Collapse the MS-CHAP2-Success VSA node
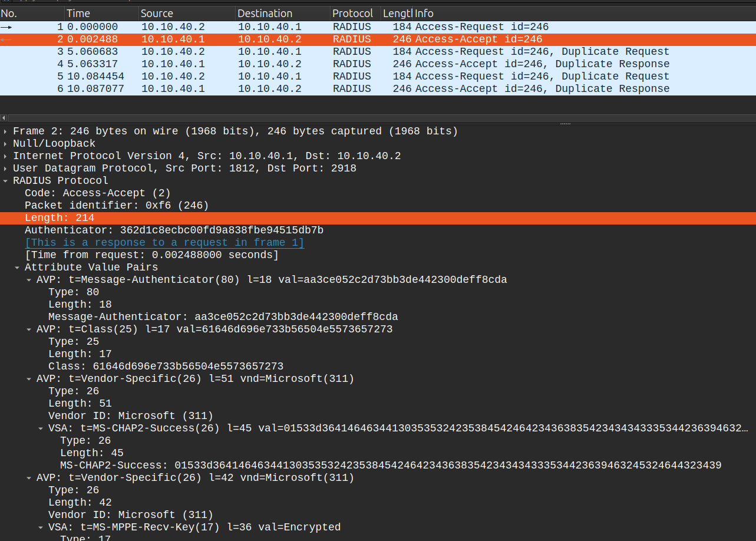The width and height of the screenshot is (756, 541). [x=41, y=428]
